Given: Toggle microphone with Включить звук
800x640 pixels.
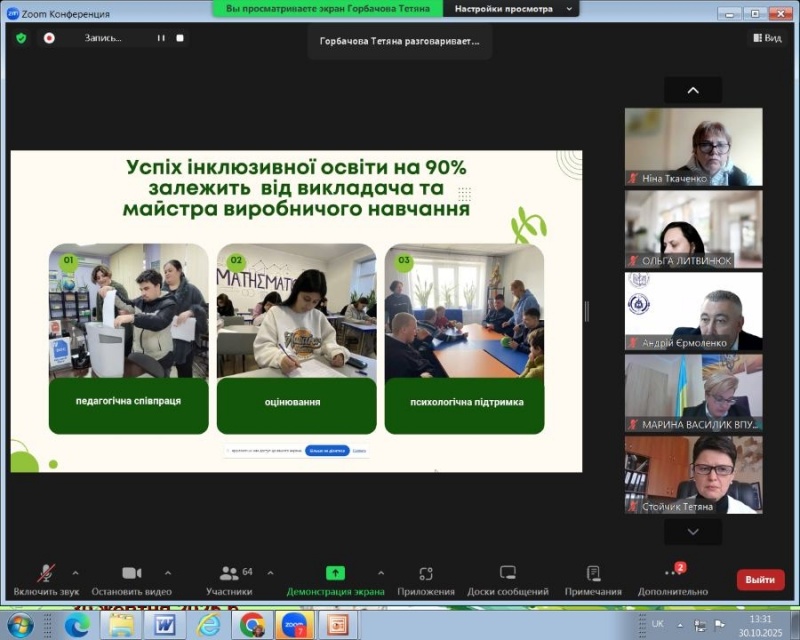Looking at the screenshot, I should 46,573.
